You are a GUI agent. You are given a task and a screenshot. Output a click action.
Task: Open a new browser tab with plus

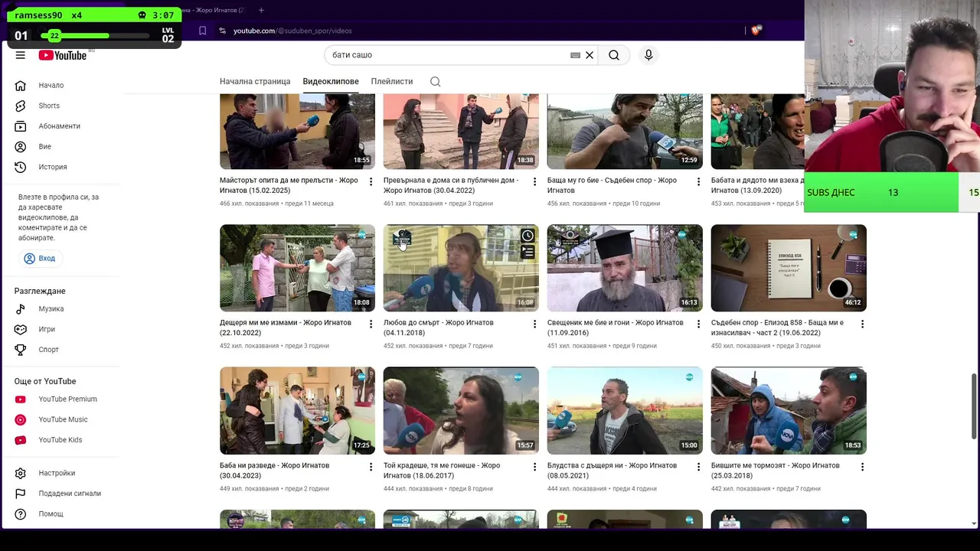[x=261, y=10]
